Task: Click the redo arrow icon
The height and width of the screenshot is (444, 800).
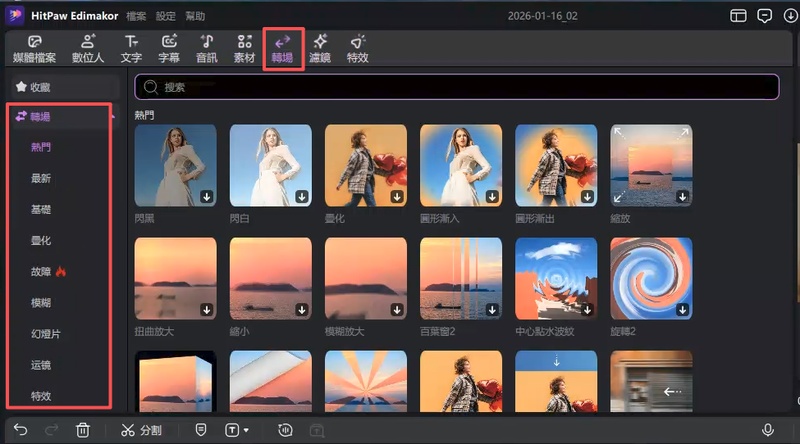Action: [x=52, y=430]
